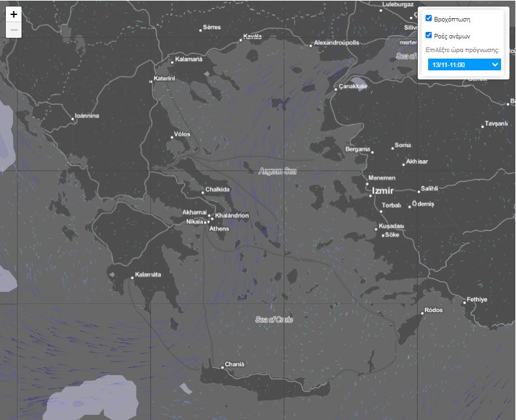Click the Athens city marker dot

tap(208, 223)
